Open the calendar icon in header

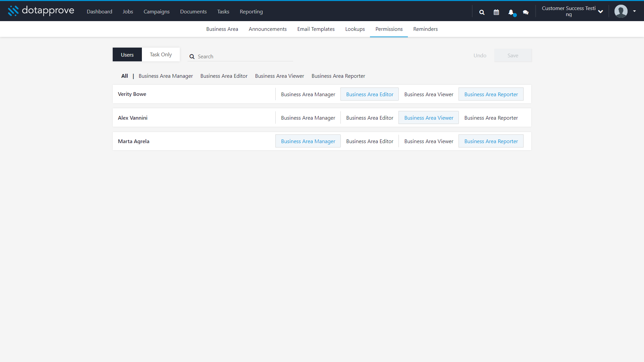click(x=496, y=12)
